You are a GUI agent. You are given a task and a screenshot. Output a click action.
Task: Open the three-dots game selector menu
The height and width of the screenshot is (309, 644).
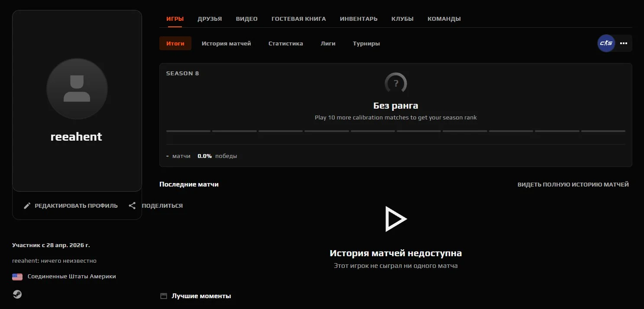tap(624, 43)
